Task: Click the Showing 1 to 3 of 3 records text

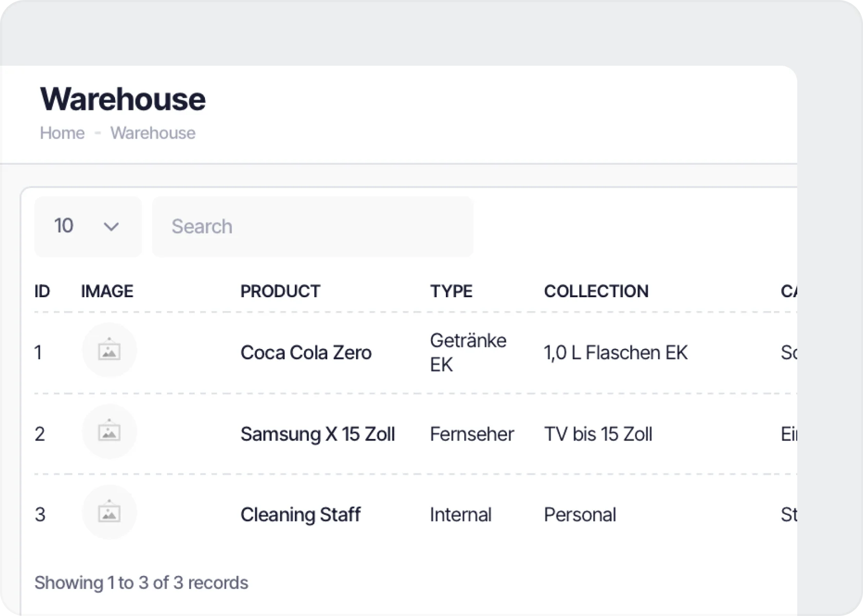Action: pos(141,583)
